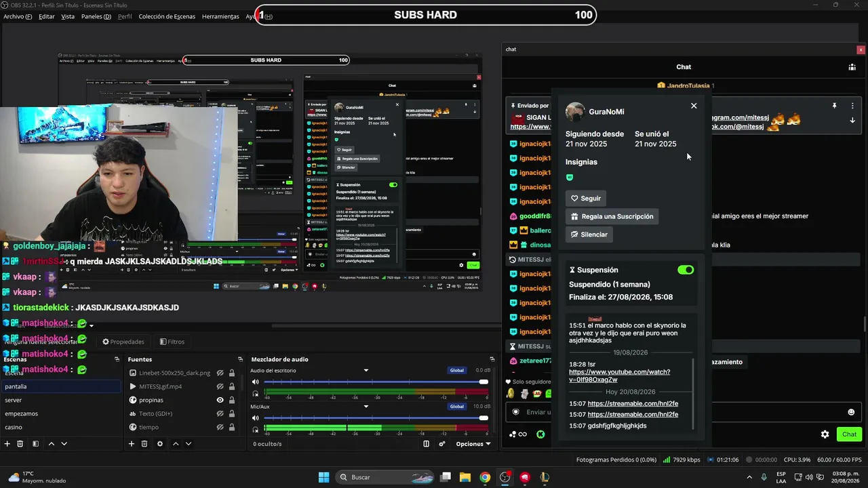Open the Vista menu
Image resolution: width=868 pixels, height=488 pixels.
(x=68, y=16)
